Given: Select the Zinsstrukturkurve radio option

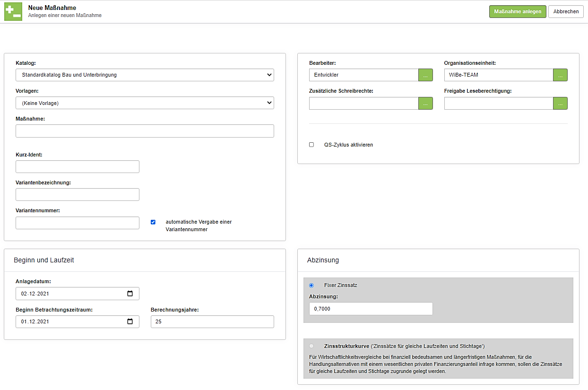Looking at the screenshot, I should tap(311, 346).
